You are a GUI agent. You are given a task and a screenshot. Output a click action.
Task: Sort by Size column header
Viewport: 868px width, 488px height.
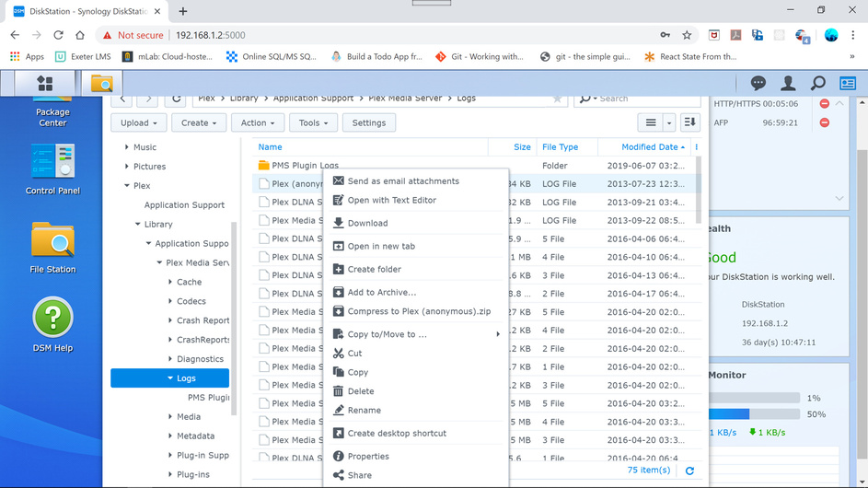coord(522,146)
